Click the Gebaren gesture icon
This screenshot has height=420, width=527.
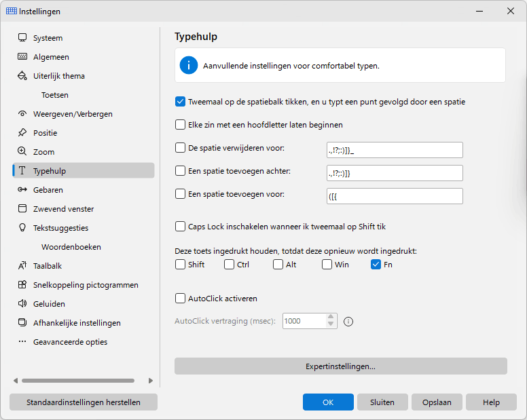click(22, 190)
